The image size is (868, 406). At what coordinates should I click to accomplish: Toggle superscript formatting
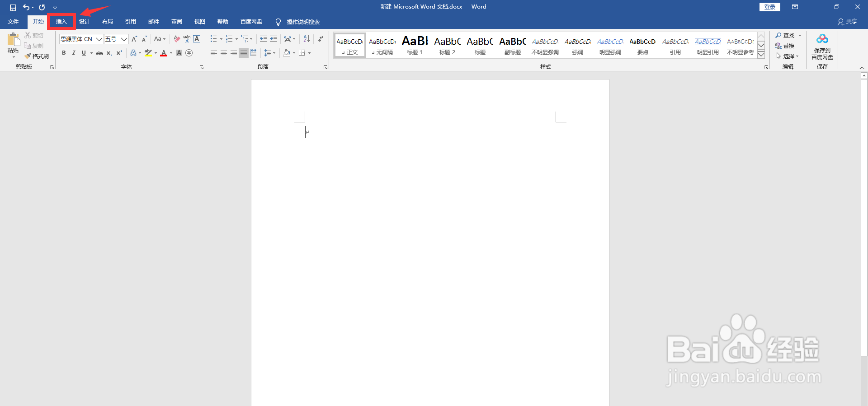119,53
